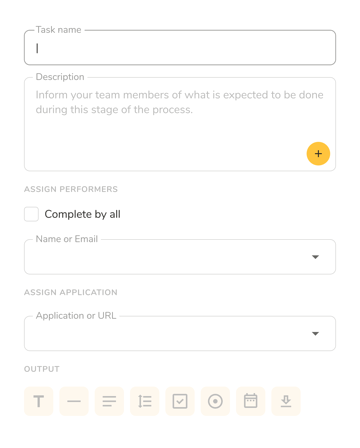Click the yellow plus button in Description
This screenshot has width=360, height=448.
[318, 154]
